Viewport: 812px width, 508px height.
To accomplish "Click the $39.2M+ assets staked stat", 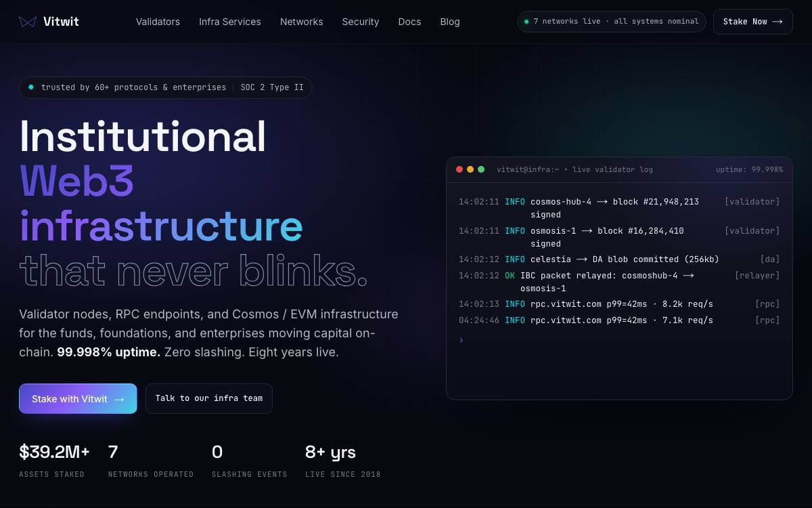I will (54, 460).
